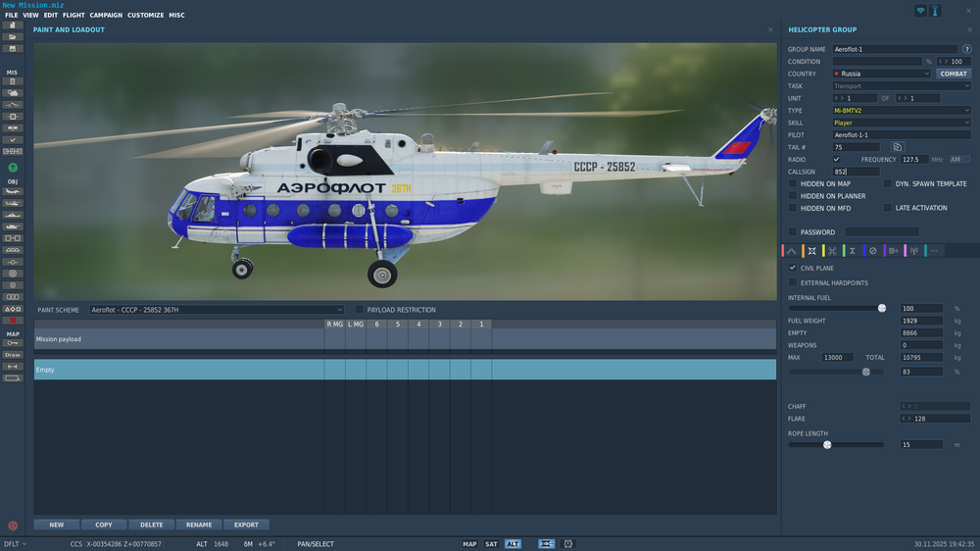Open the Triggered Actions tab with yellow marker
This screenshot has width=980, height=551.
click(832, 251)
